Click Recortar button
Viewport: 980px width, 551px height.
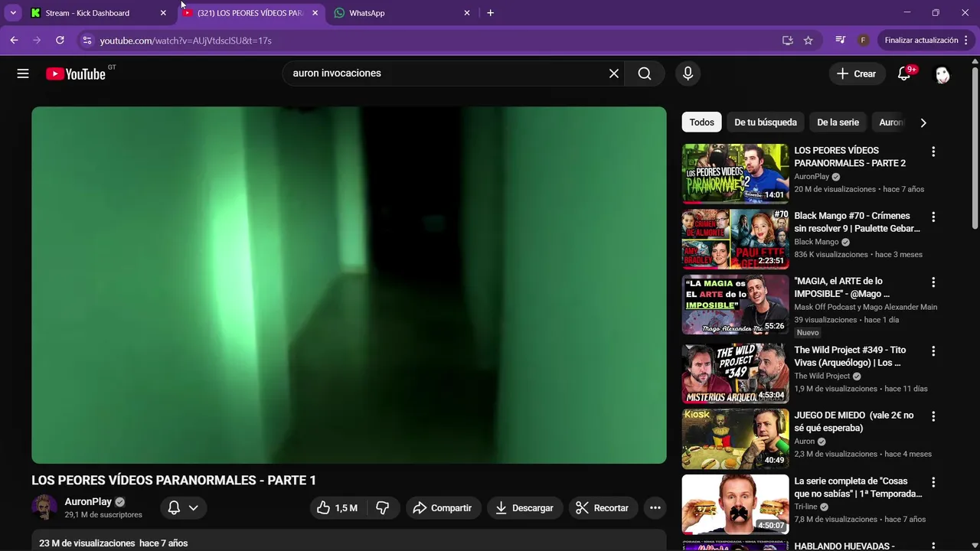click(x=603, y=507)
